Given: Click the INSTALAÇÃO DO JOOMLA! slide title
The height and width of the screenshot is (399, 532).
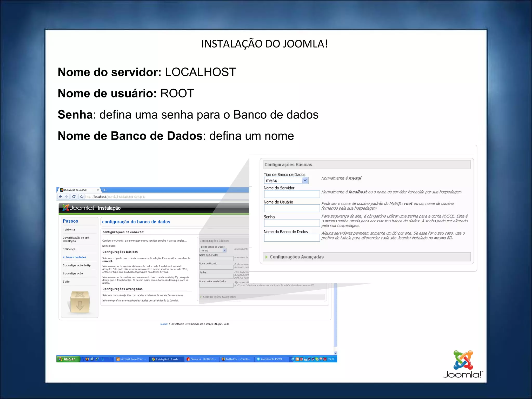Looking at the screenshot, I should (264, 44).
